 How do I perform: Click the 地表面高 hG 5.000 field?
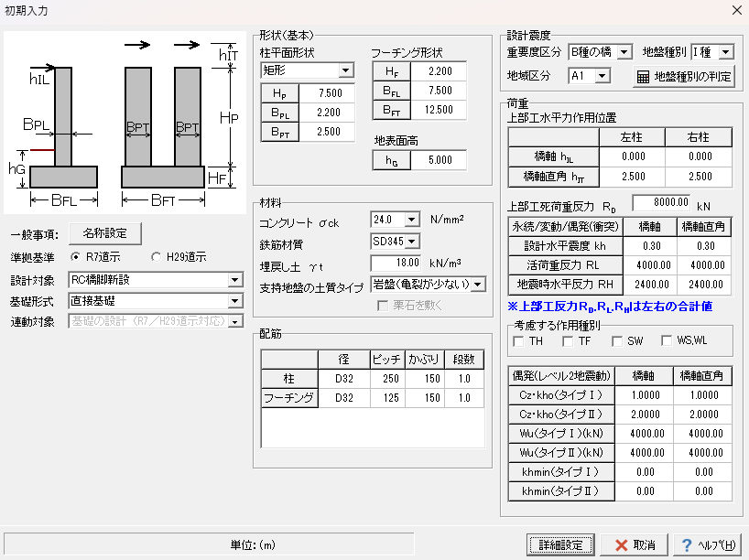439,160
